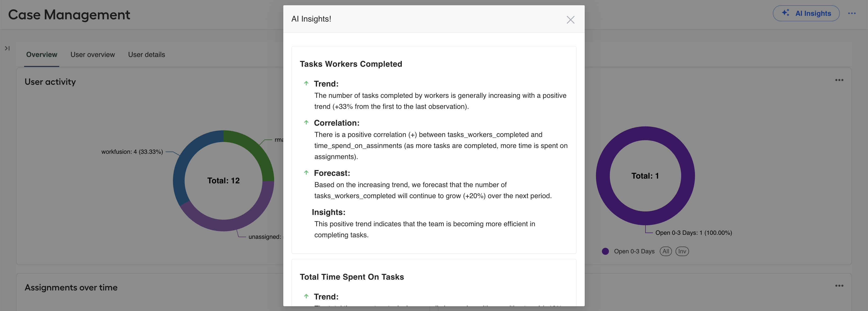The width and height of the screenshot is (868, 311).
Task: Open the Assignments over time panel menu
Action: pos(839,285)
